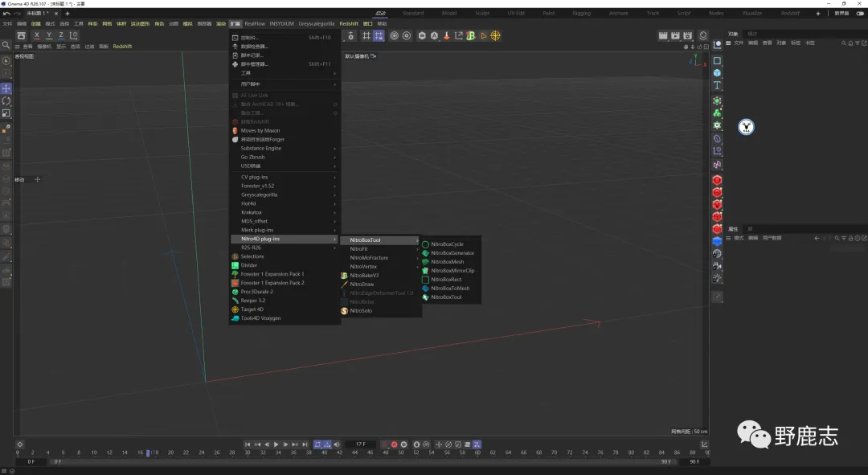Image resolution: width=868 pixels, height=475 pixels.
Task: Open RealFlow menu in menu bar
Action: pyautogui.click(x=255, y=24)
